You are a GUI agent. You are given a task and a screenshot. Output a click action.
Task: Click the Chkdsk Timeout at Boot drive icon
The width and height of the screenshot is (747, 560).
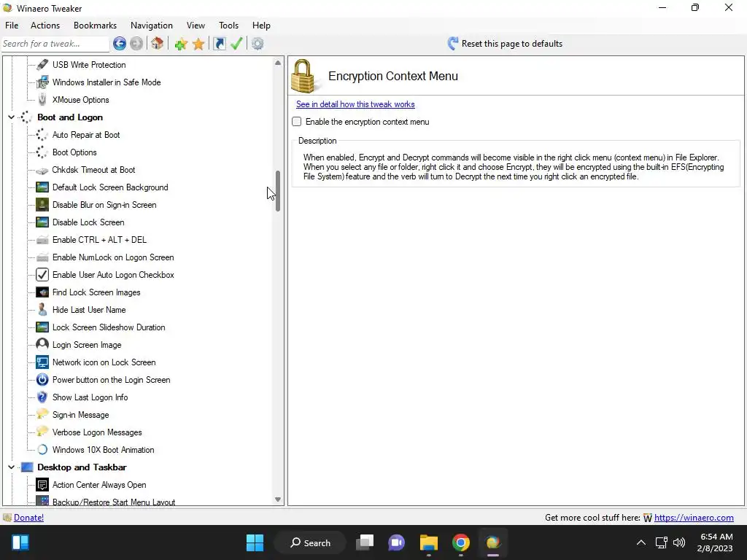tap(42, 170)
